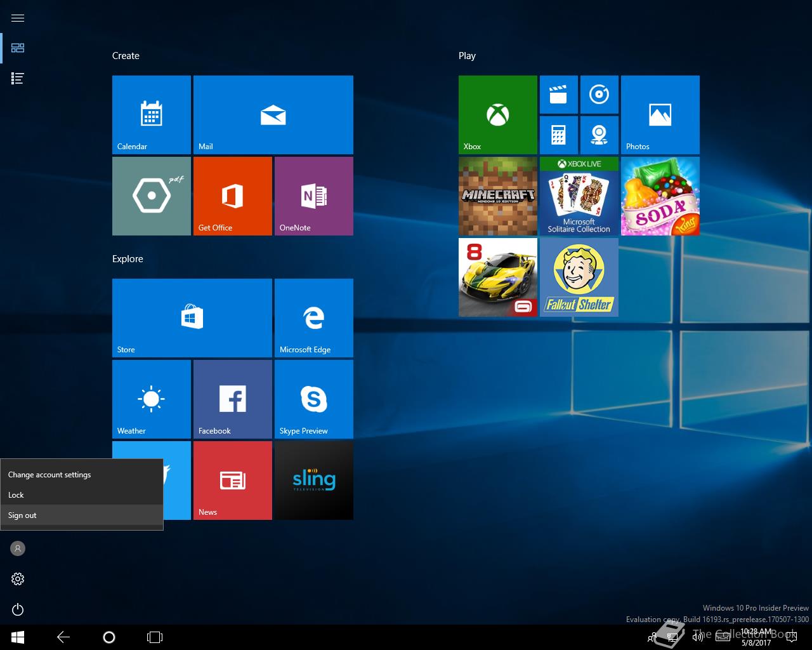
Task: Click the Windows Start button
Action: [18, 637]
